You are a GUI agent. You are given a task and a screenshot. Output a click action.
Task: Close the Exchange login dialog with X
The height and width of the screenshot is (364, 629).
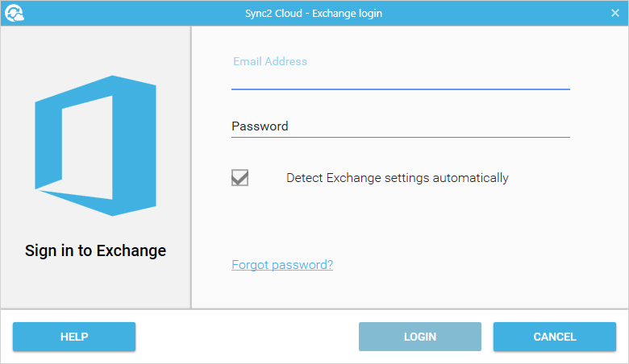point(615,13)
